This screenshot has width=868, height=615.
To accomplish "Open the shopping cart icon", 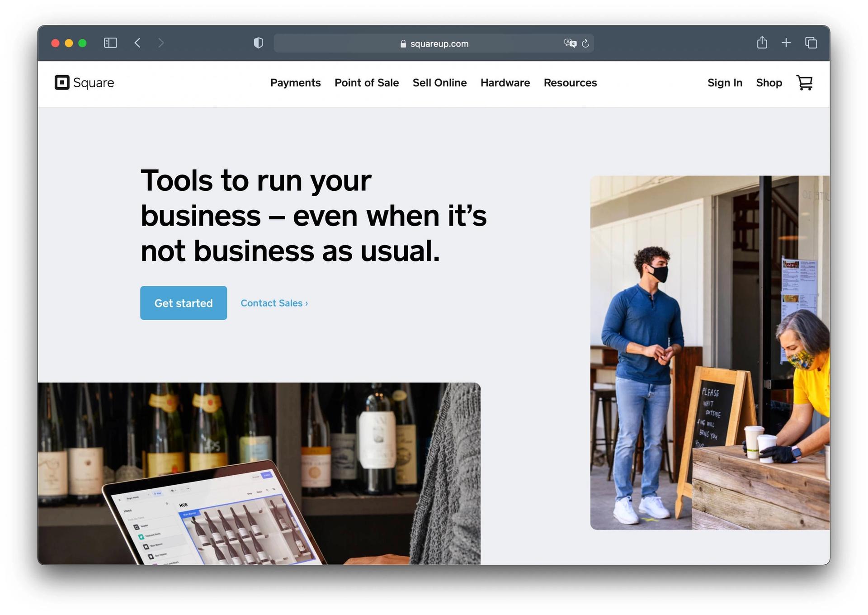I will 804,83.
